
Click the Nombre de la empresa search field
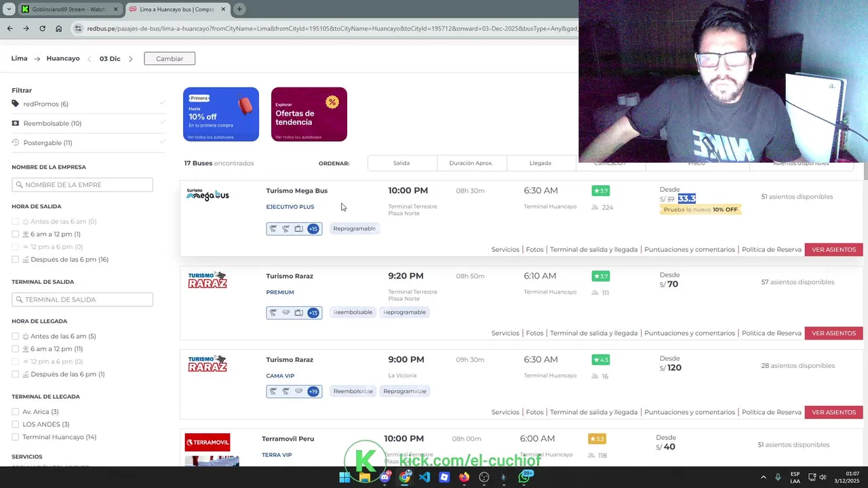pos(82,185)
